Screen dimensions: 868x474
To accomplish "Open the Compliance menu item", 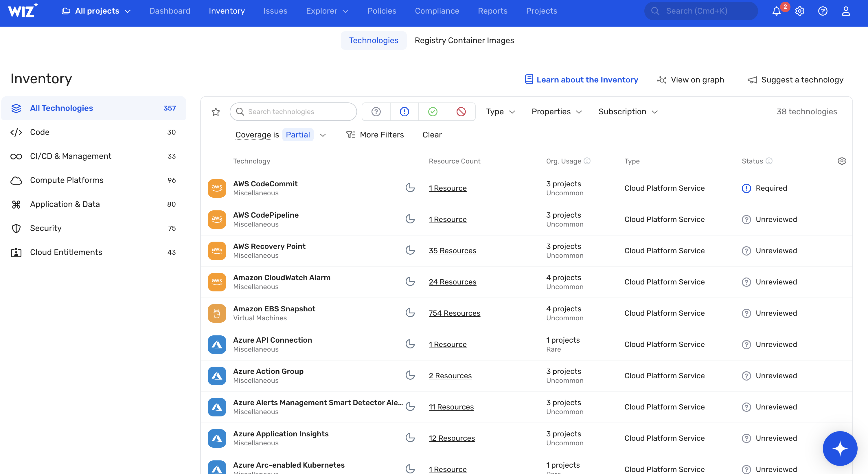I will pos(437,11).
